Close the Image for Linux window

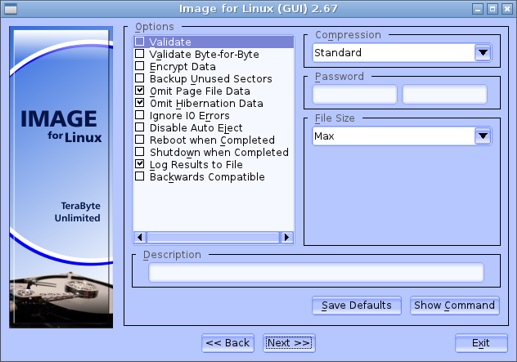(507, 9)
